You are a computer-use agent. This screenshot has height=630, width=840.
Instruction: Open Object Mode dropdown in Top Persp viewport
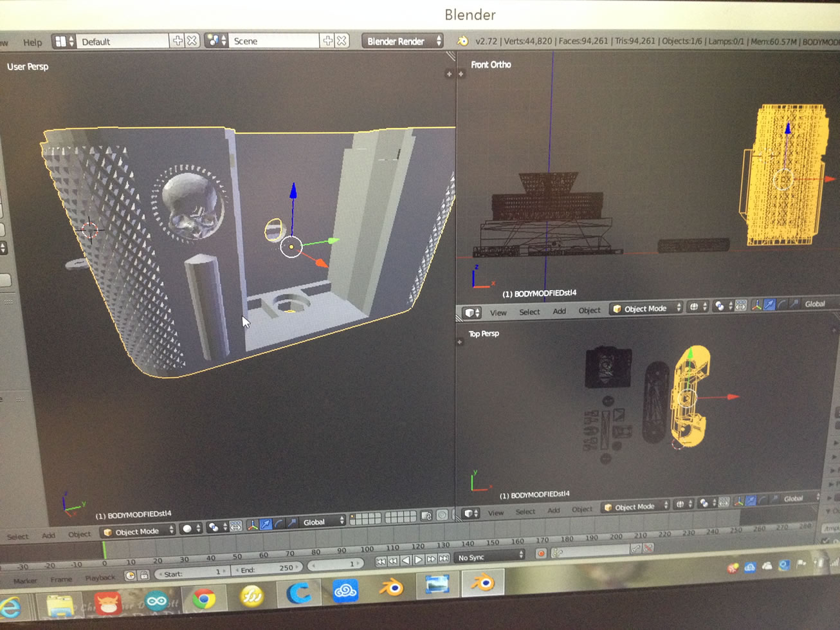635,507
